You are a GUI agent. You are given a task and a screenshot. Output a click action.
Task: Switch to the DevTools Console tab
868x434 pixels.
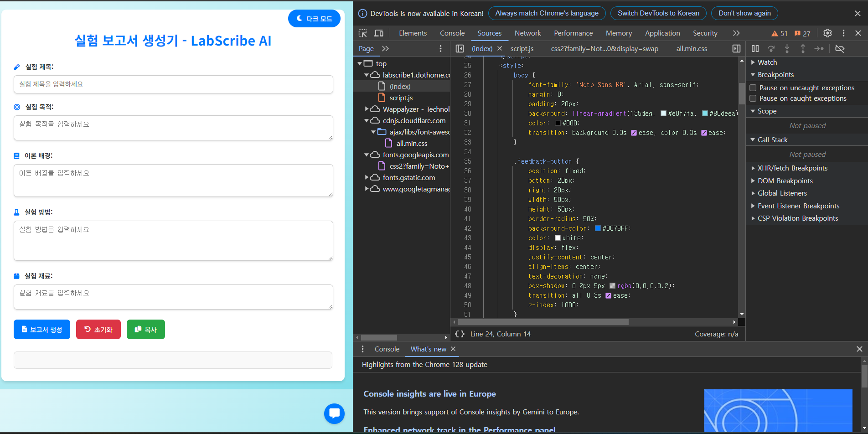pyautogui.click(x=452, y=33)
